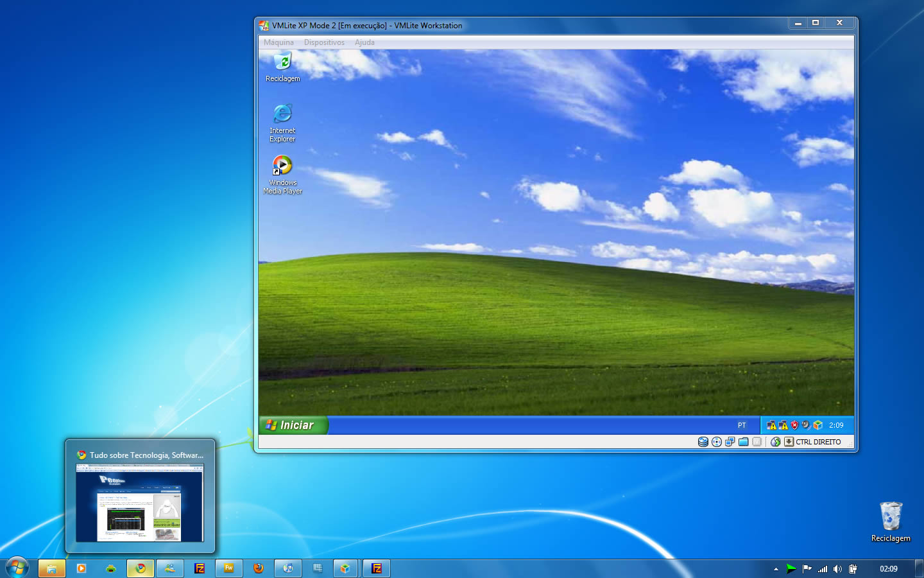Click the hard disk activity status icon
Screen dimensions: 924x578
(x=703, y=442)
